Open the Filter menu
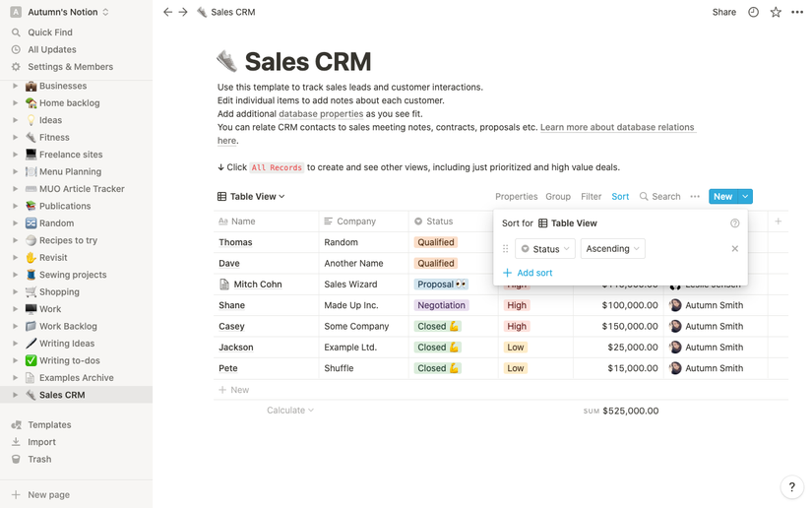Viewport: 812px width, 508px height. click(x=591, y=196)
